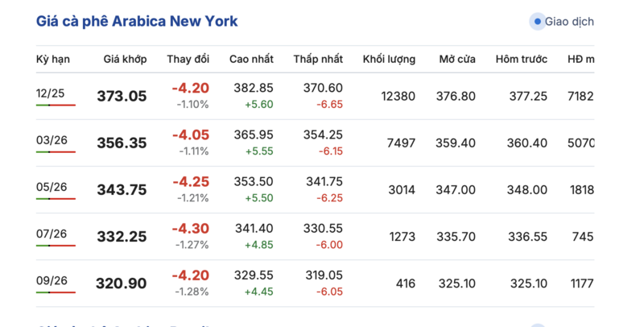Sort by Giá khớp column header
This screenshot has height=327, width=644.
tap(124, 59)
